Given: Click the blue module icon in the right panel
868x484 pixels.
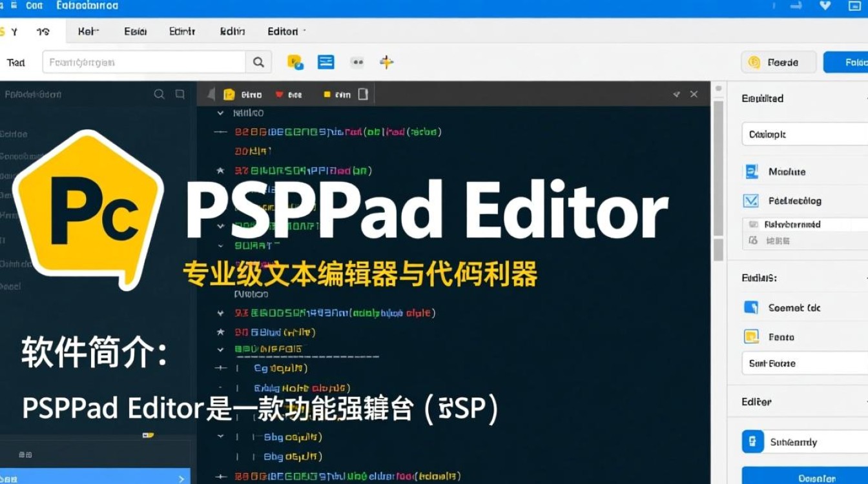Looking at the screenshot, I should [x=750, y=172].
